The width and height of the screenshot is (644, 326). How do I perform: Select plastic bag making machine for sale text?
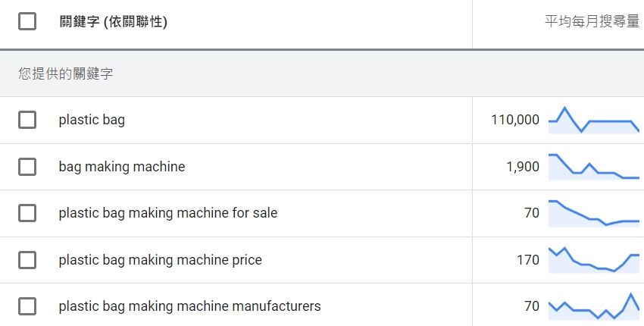[x=168, y=213]
